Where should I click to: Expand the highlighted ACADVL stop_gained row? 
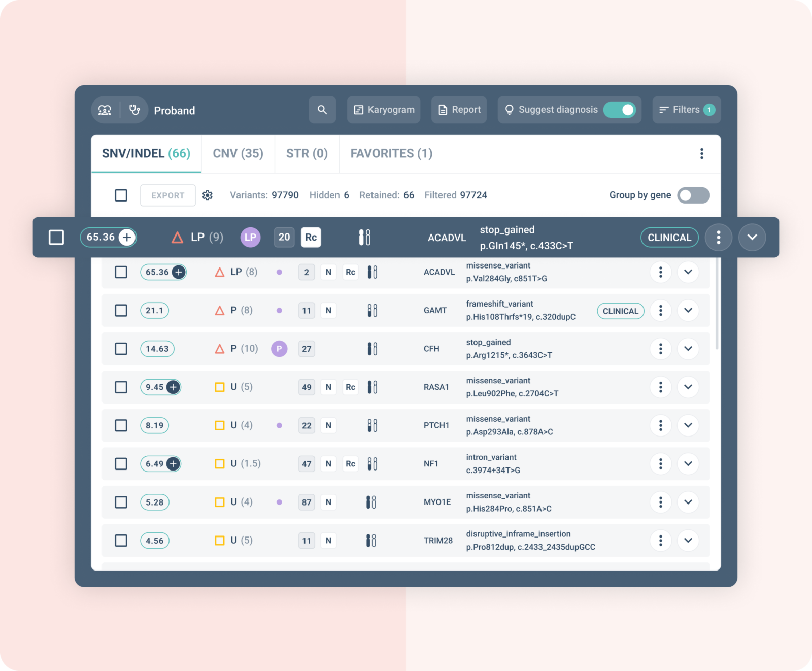(752, 238)
